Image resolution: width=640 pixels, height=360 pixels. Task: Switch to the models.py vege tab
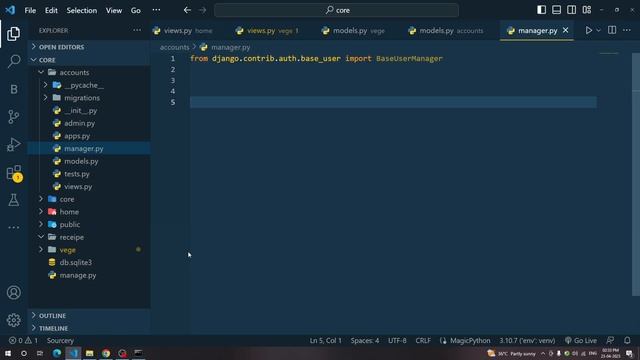point(353,31)
